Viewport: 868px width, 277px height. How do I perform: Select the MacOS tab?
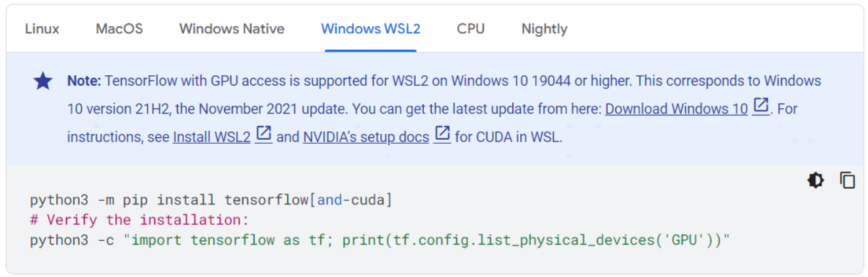coord(119,29)
